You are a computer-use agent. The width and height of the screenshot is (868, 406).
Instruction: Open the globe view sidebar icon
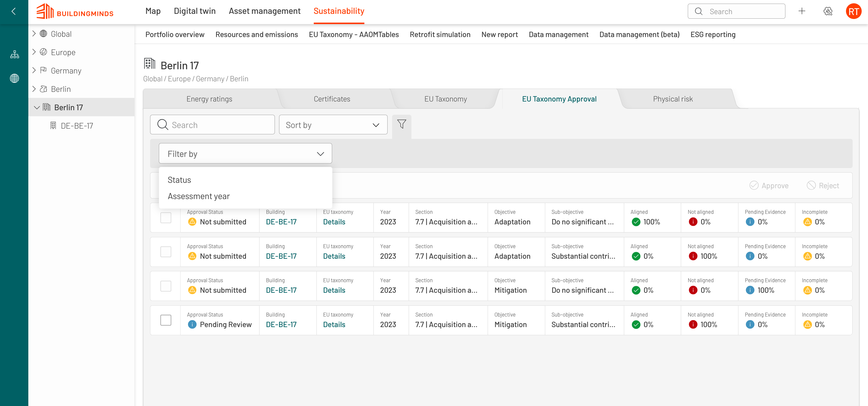point(14,78)
